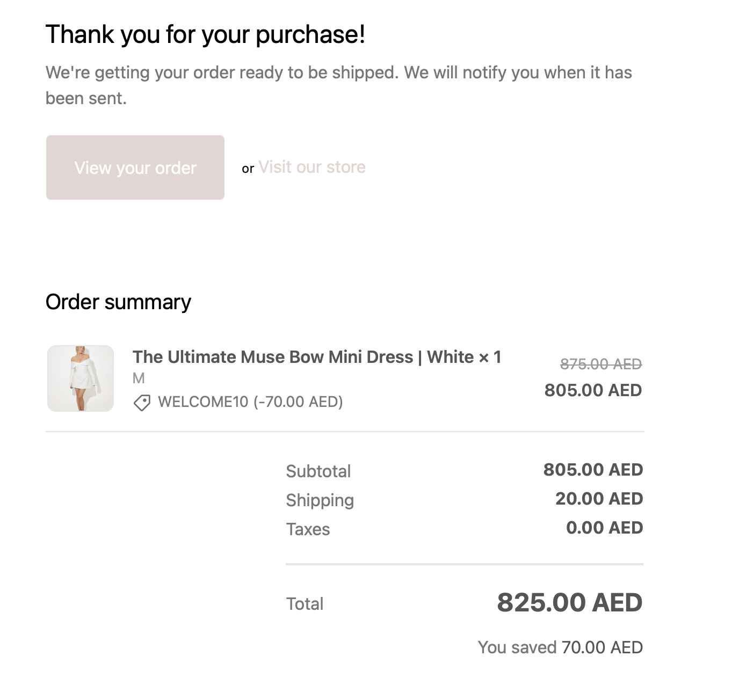Click the item's discounted 805.00 AED price
This screenshot has height=700, width=739.
[593, 390]
